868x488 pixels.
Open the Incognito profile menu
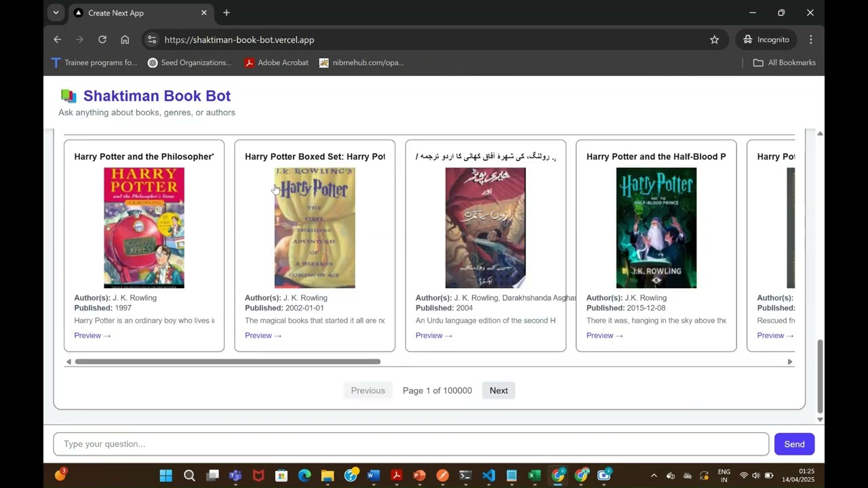coord(766,39)
